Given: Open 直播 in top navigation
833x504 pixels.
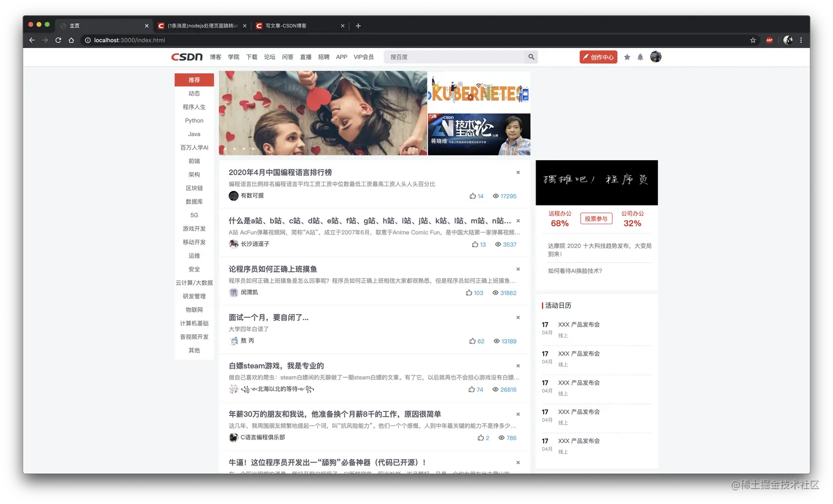Looking at the screenshot, I should pyautogui.click(x=306, y=57).
